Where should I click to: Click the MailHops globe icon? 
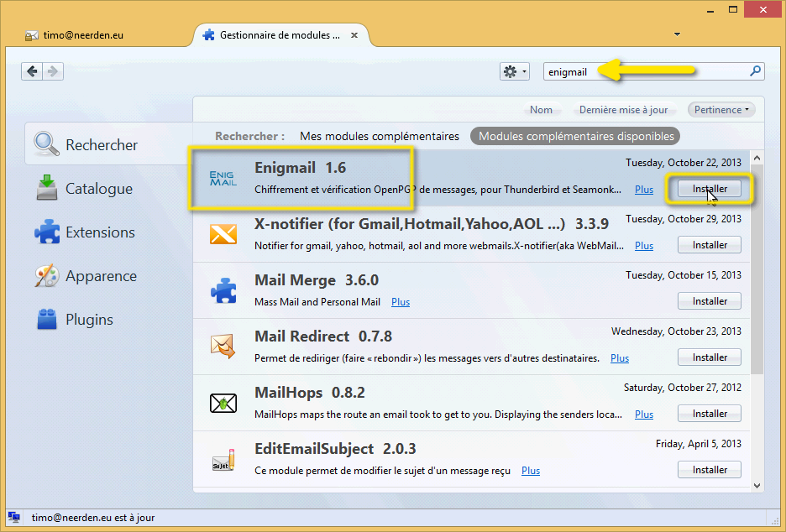click(223, 402)
